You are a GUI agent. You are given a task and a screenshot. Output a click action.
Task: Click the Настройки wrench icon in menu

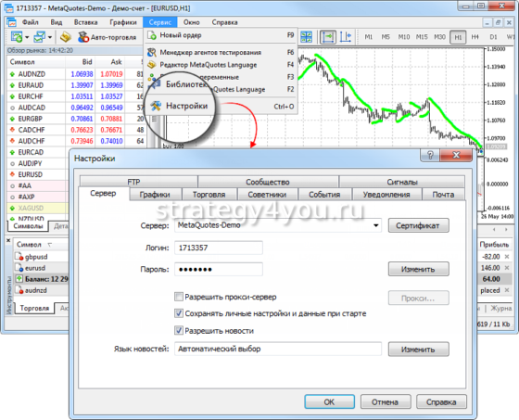point(156,106)
